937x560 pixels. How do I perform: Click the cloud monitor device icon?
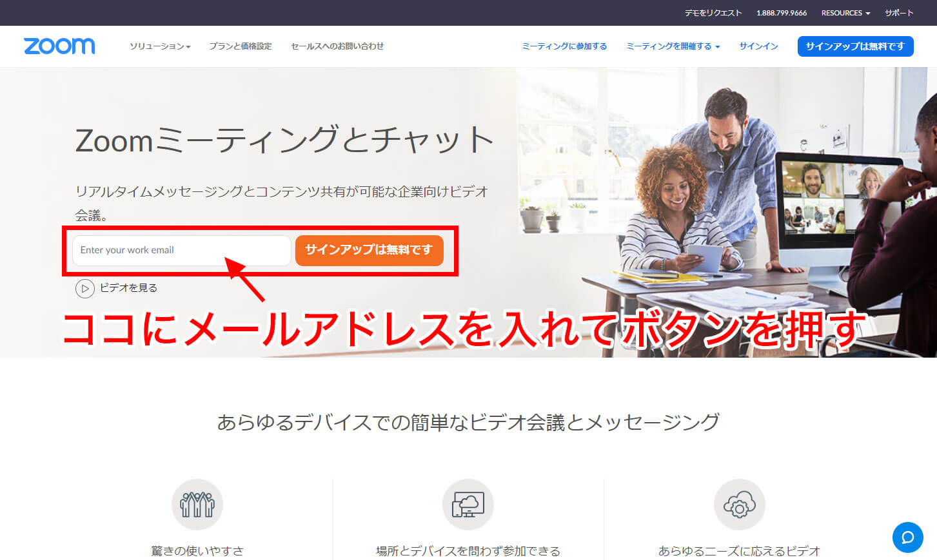click(x=468, y=504)
